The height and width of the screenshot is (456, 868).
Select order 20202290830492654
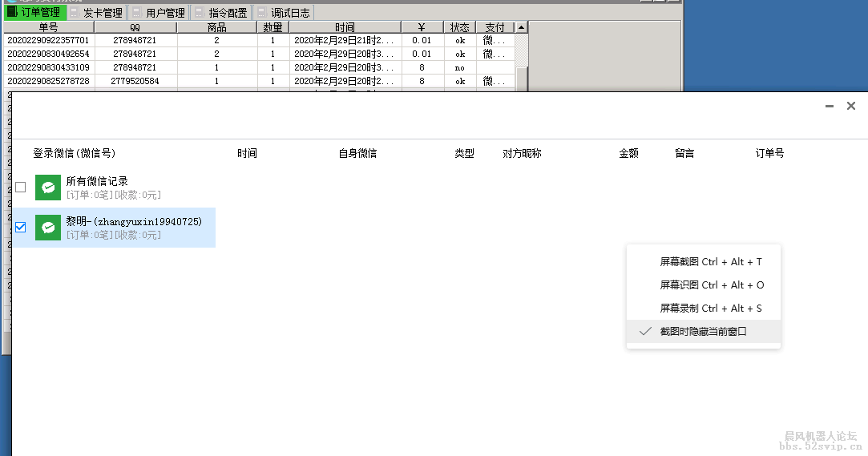click(x=48, y=54)
